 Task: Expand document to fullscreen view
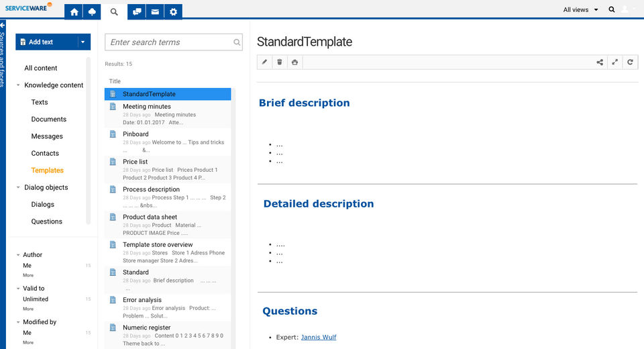(615, 62)
